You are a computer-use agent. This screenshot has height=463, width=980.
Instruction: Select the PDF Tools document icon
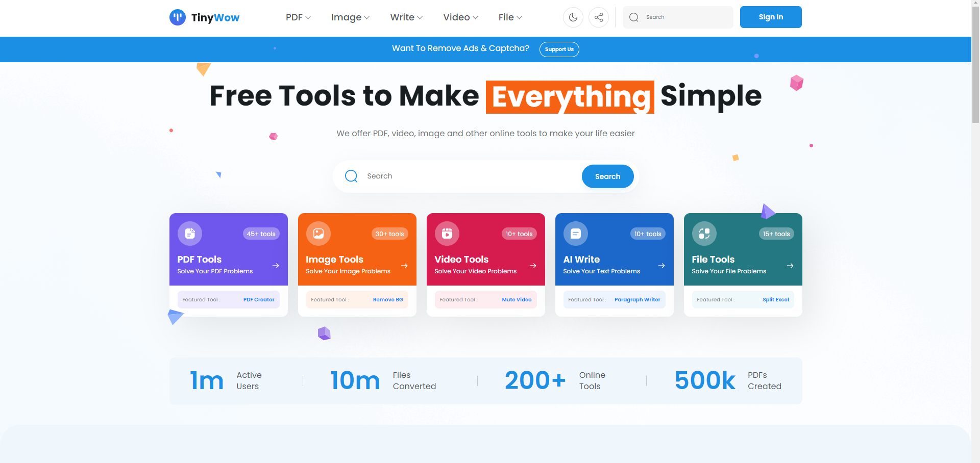(189, 233)
